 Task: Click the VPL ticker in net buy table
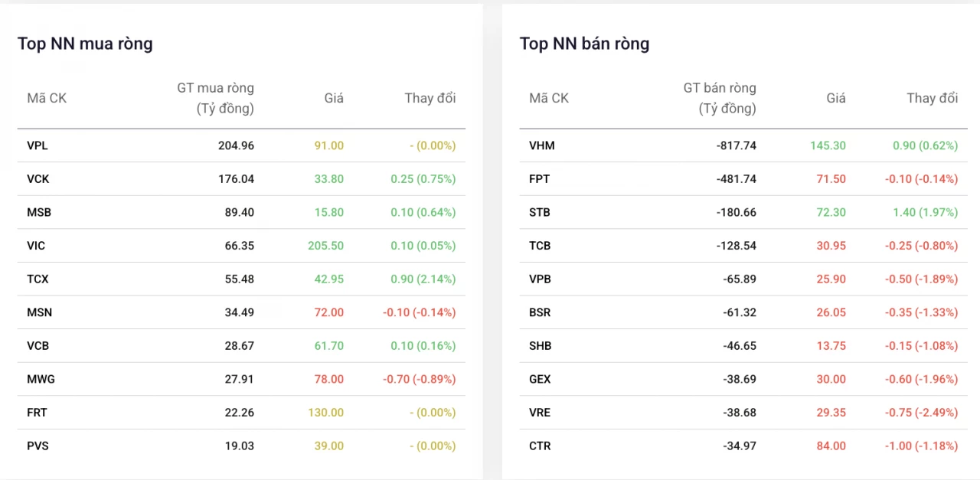coord(38,145)
